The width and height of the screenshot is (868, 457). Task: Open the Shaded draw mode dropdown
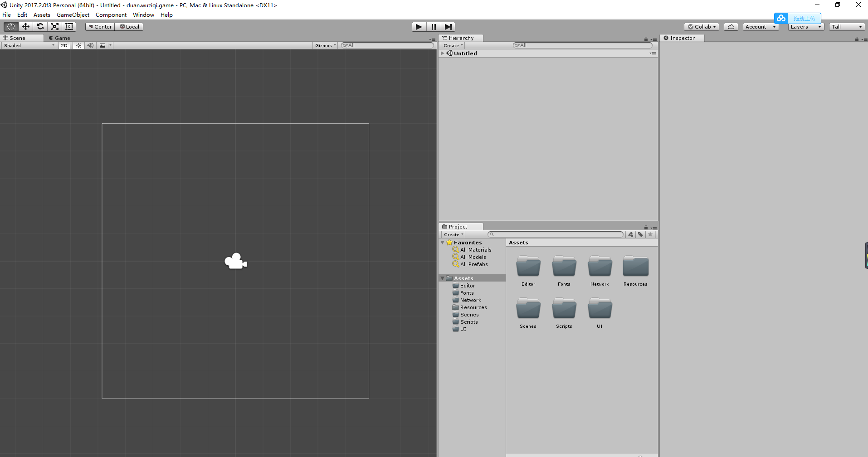[28, 45]
